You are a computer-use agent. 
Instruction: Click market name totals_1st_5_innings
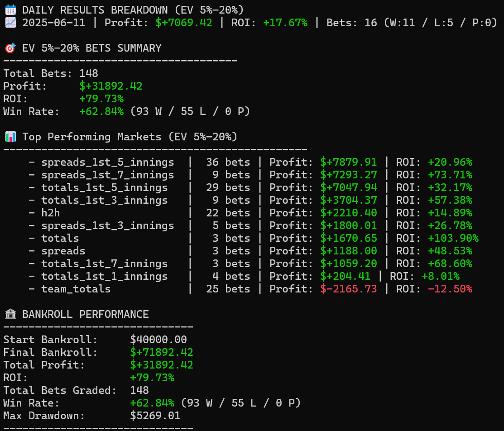click(105, 188)
